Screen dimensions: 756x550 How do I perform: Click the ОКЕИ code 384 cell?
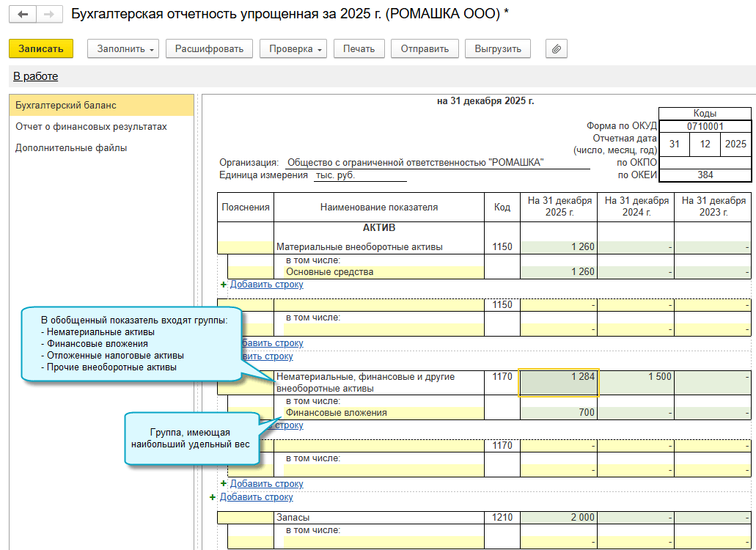[x=705, y=175]
